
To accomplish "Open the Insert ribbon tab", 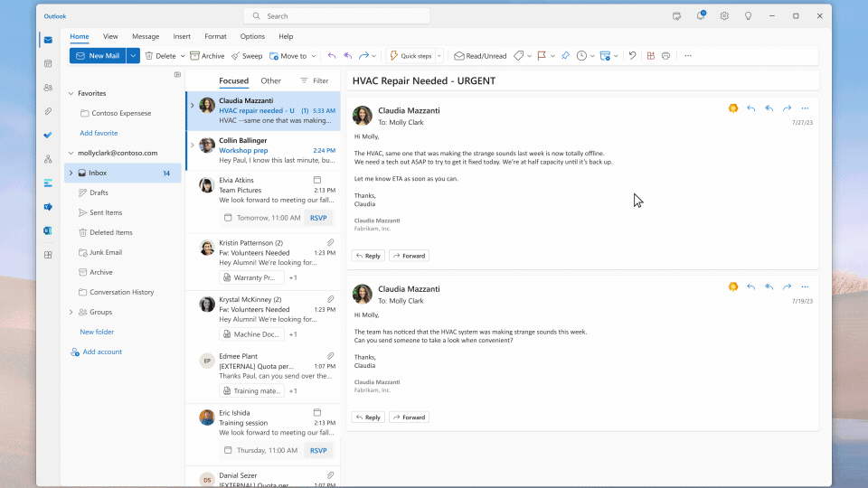I will (x=182, y=36).
